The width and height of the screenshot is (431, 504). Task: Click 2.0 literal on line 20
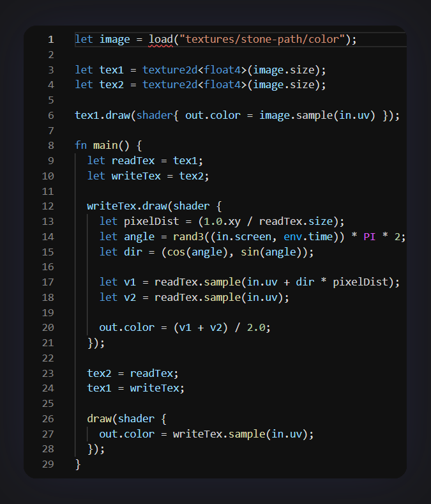pos(256,328)
